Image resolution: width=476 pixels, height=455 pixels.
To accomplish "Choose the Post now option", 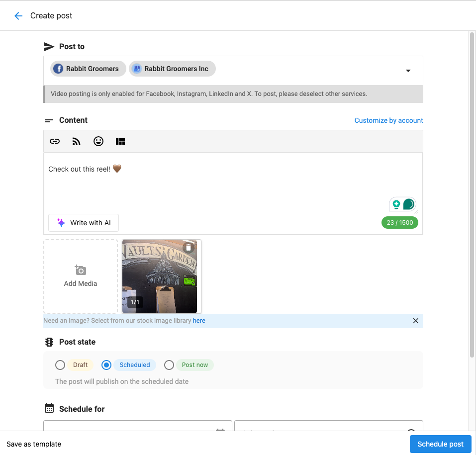I will 169,365.
